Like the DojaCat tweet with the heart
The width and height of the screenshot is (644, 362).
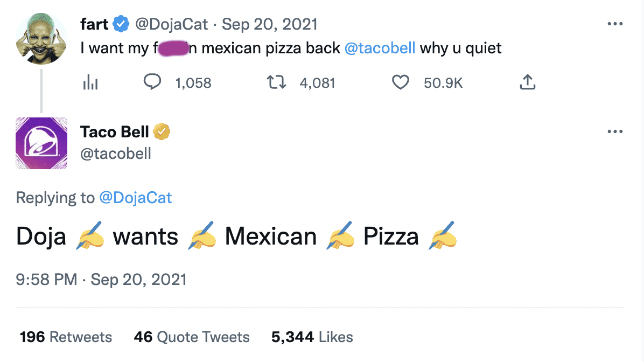400,82
